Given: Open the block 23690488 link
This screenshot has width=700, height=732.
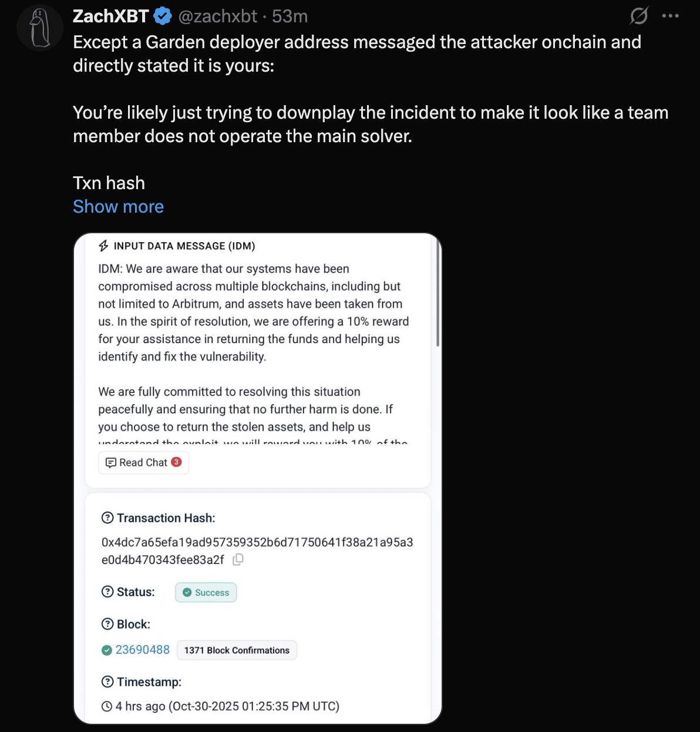Looking at the screenshot, I should 143,650.
